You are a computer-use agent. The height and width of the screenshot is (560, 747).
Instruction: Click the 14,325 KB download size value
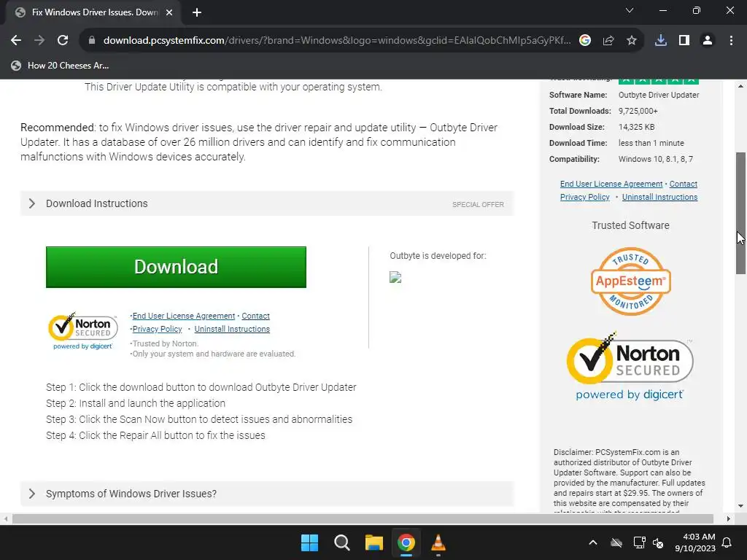636,127
